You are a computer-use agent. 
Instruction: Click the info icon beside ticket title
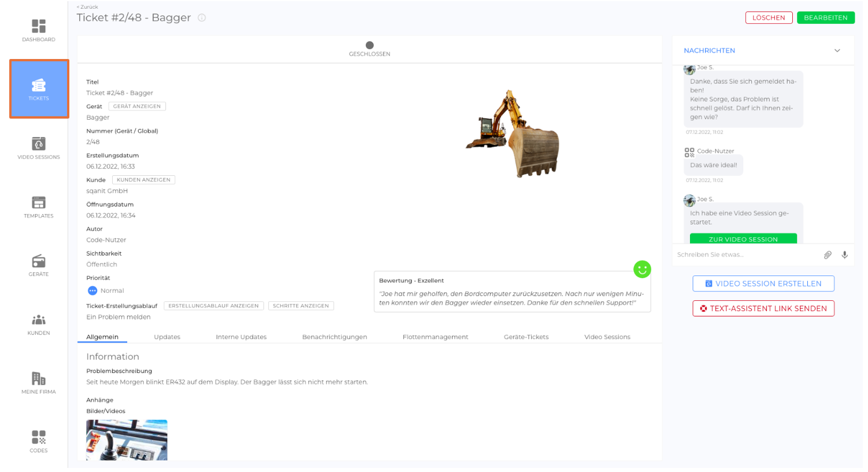[x=202, y=18]
